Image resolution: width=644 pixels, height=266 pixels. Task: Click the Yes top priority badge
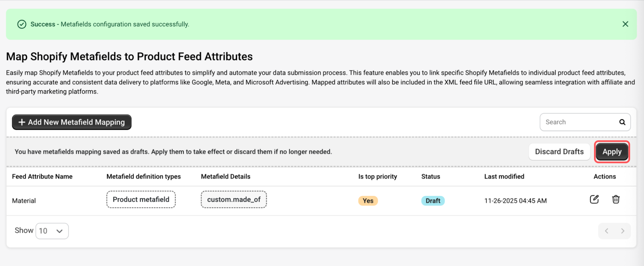click(x=368, y=201)
